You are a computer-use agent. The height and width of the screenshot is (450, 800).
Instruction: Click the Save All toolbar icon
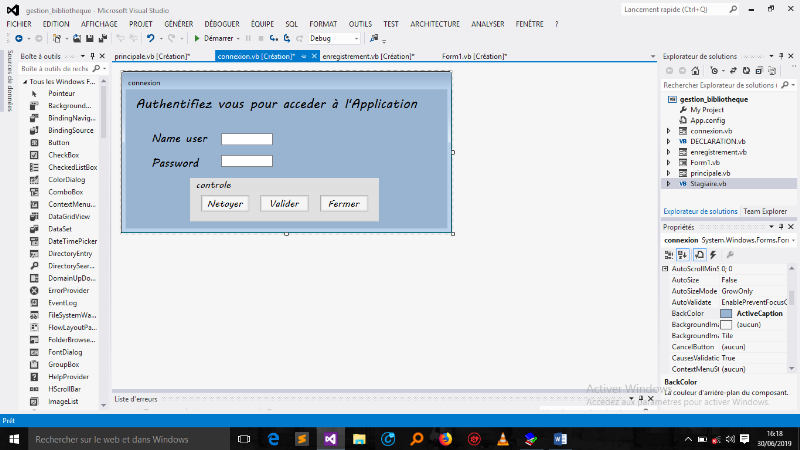(x=103, y=38)
